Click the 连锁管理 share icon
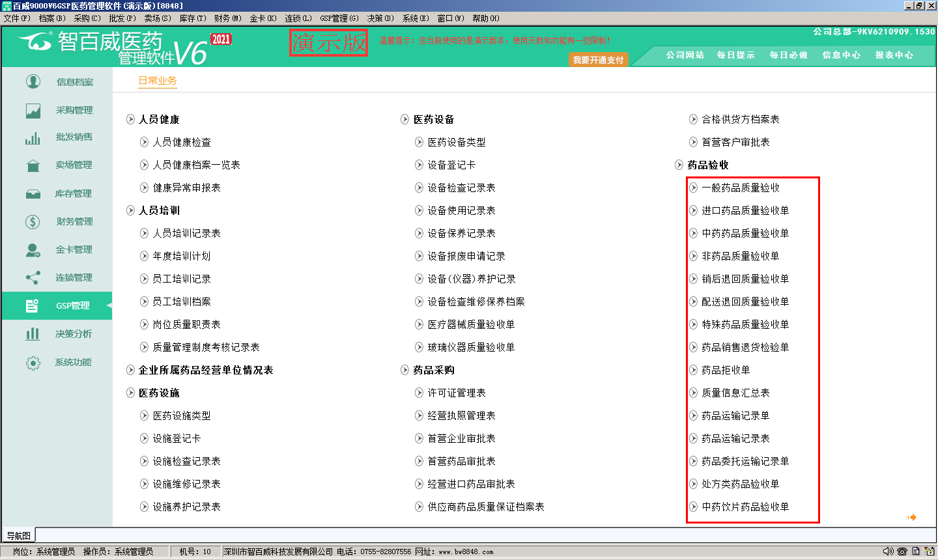The image size is (938, 560). coord(33,278)
